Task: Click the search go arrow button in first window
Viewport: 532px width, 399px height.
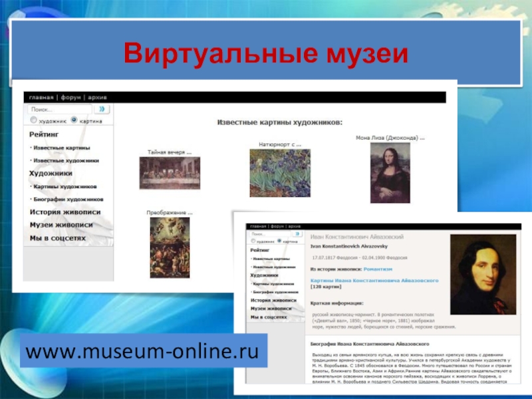Action: click(x=102, y=109)
